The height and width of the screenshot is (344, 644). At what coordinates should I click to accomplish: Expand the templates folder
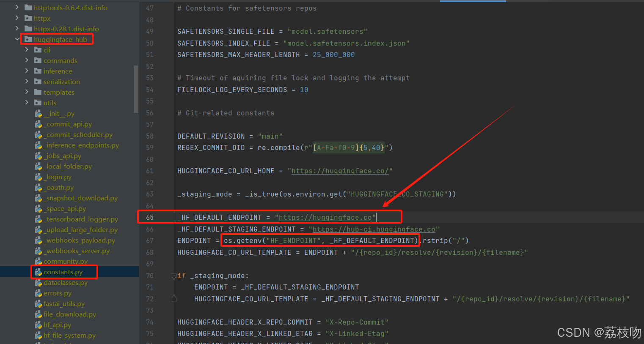coord(27,92)
